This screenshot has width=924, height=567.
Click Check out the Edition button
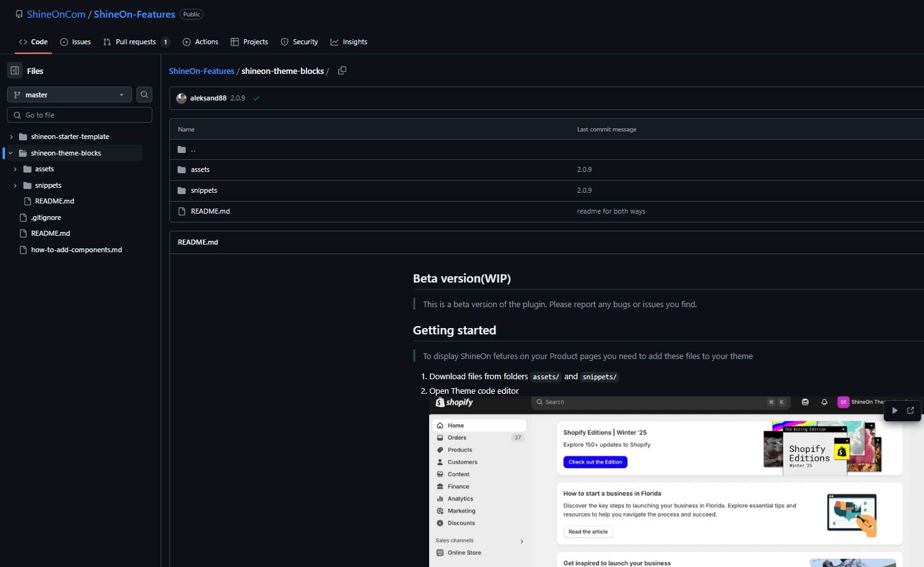pos(595,462)
